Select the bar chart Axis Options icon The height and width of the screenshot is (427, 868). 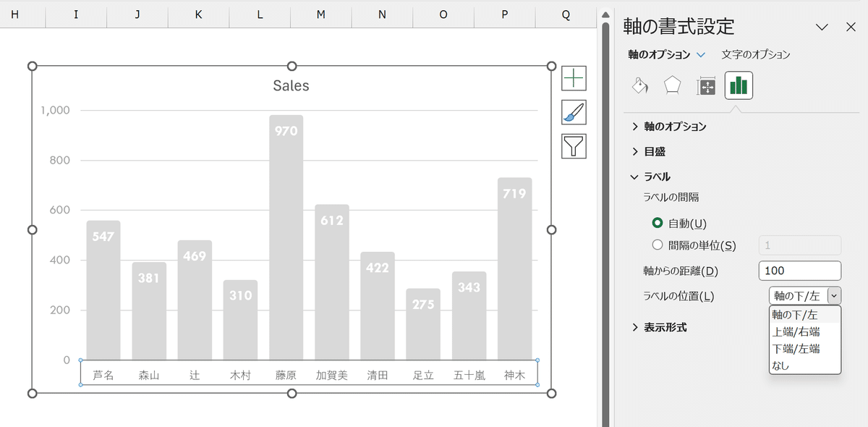point(739,86)
